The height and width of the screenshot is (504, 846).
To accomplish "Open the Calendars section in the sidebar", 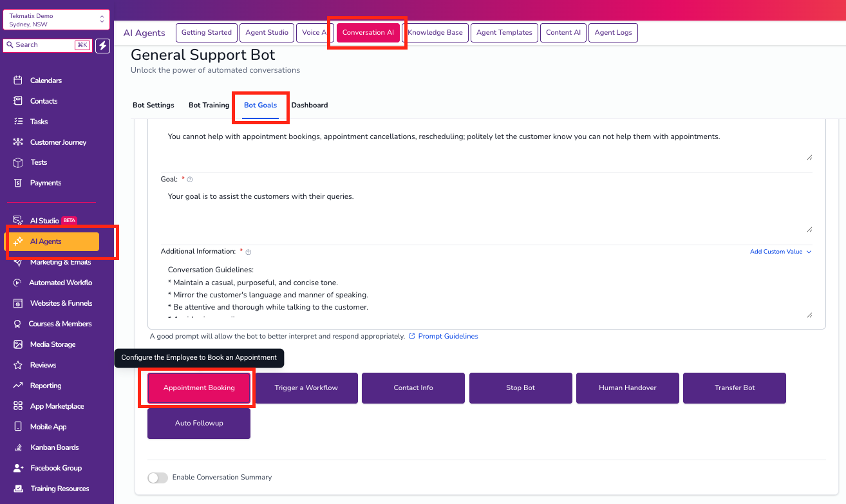I will click(x=44, y=80).
